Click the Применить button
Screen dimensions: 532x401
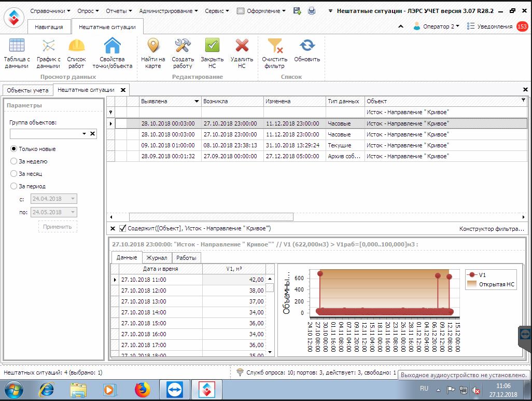(58, 227)
